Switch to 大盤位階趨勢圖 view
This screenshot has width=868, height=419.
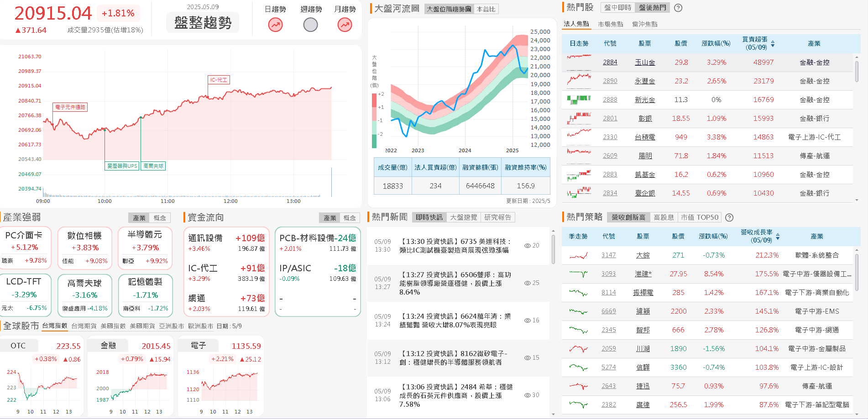(449, 9)
